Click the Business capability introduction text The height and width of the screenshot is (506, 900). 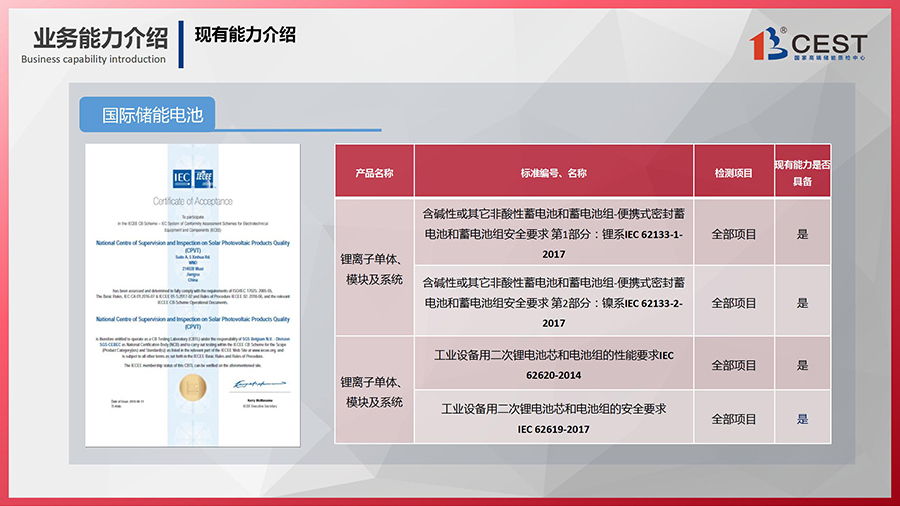(94, 59)
